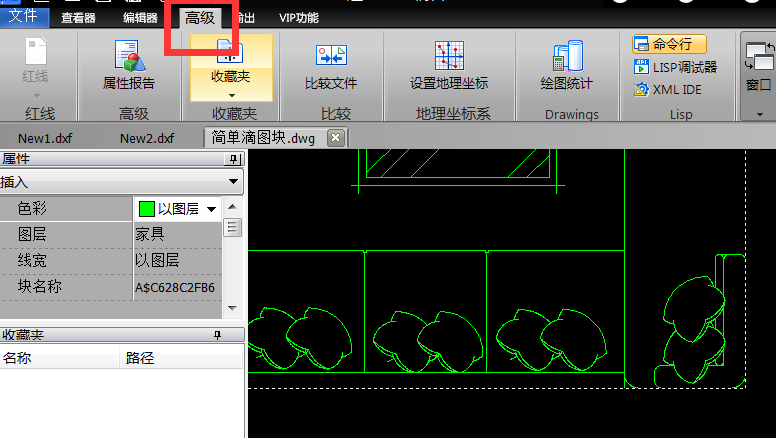Close the 简单滴图块.dwg tab
The width and height of the screenshot is (776, 438).
(336, 138)
